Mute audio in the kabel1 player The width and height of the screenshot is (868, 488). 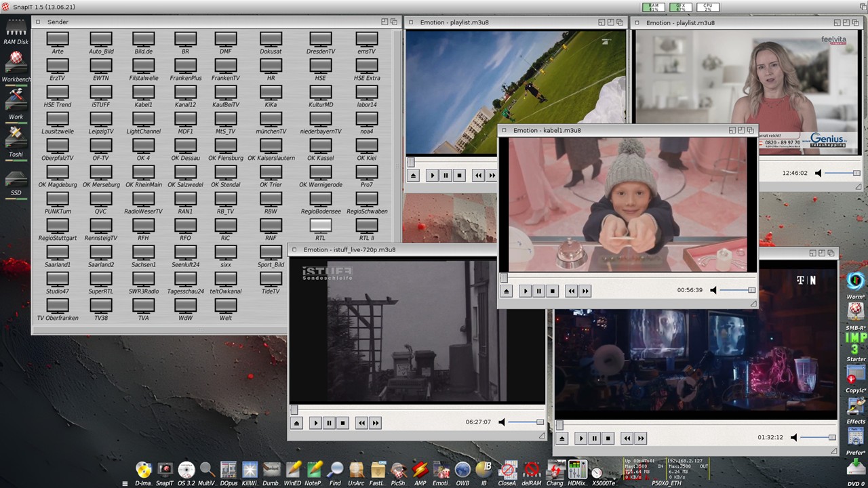[x=713, y=290]
